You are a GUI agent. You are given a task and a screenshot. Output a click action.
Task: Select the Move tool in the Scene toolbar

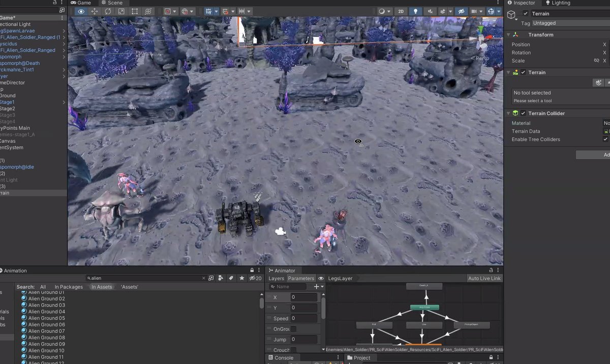click(x=94, y=11)
